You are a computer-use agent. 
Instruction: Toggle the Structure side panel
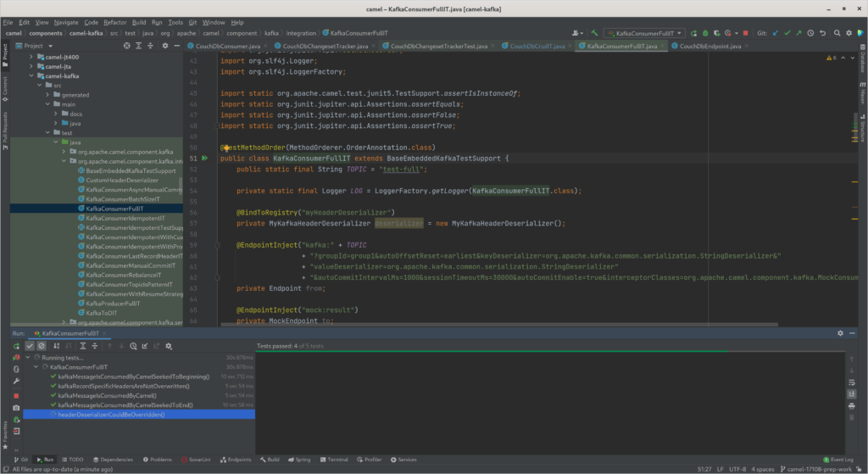point(862,127)
